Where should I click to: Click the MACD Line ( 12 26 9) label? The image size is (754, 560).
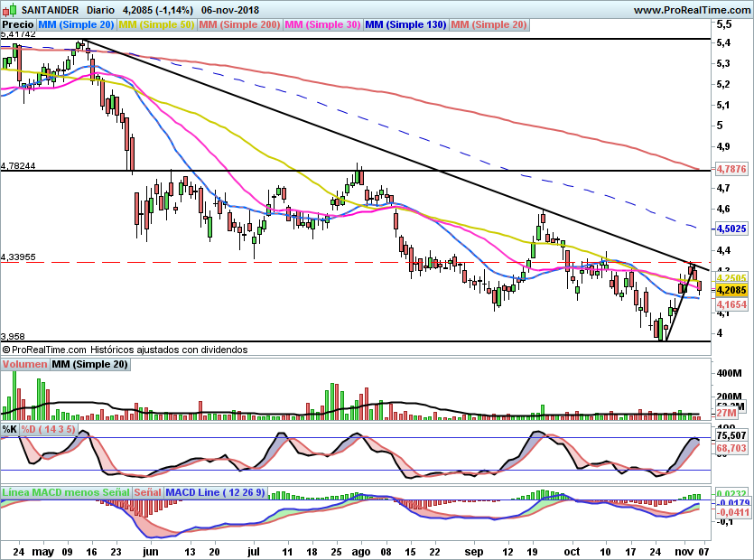pyautogui.click(x=215, y=492)
